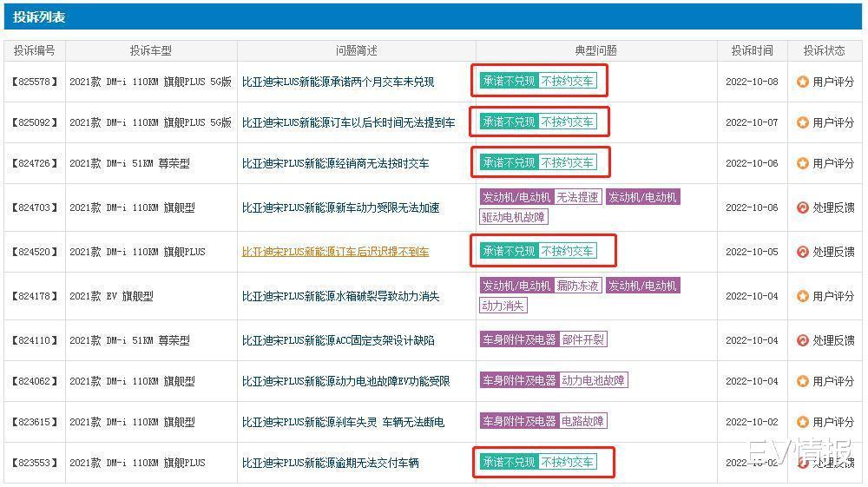
Task: Click the 驱动电机故障 tag
Action: pos(513,217)
